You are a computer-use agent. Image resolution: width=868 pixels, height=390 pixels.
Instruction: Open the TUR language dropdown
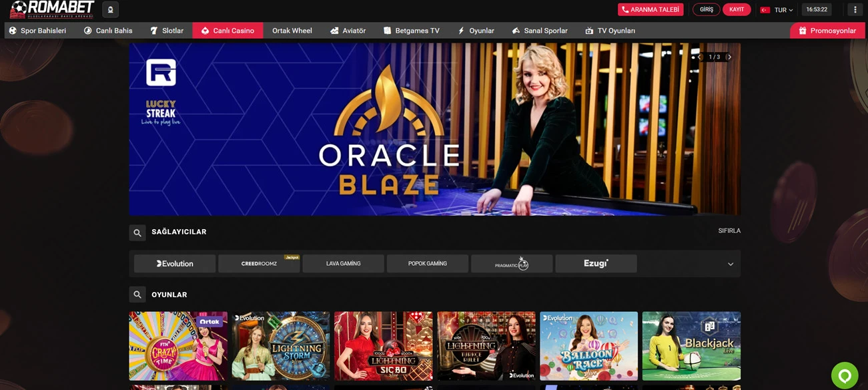click(x=777, y=10)
